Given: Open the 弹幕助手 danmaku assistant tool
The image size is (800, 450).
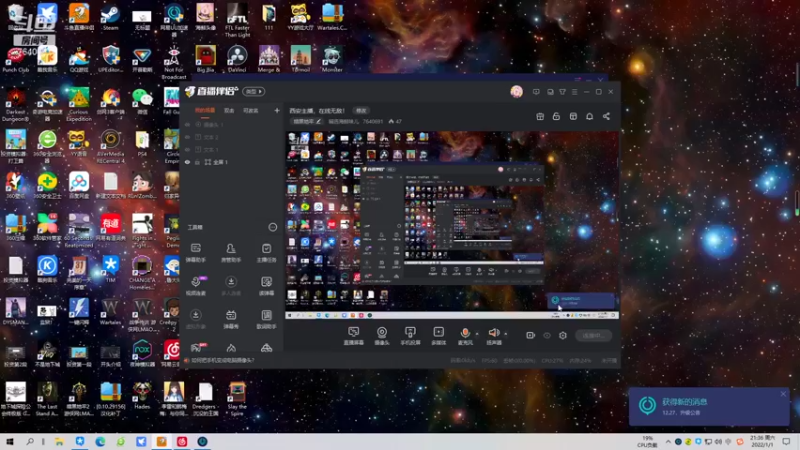Looking at the screenshot, I should (195, 253).
